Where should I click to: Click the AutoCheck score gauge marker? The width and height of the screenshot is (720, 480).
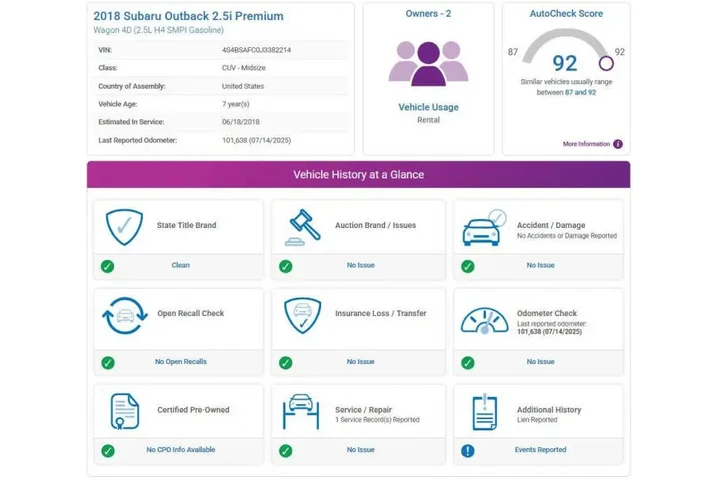coord(606,63)
